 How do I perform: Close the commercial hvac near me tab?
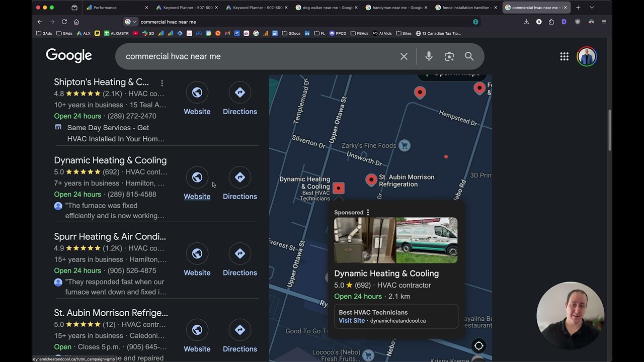tap(566, 8)
